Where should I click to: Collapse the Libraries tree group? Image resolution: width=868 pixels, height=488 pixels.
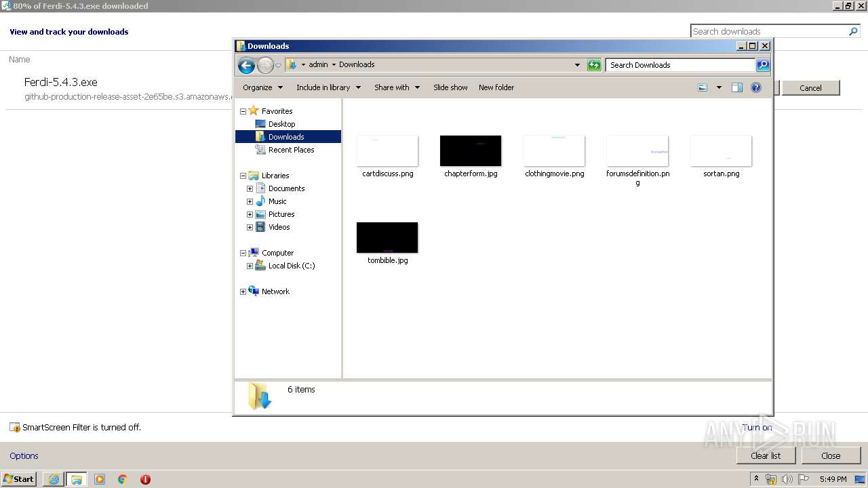pos(243,176)
